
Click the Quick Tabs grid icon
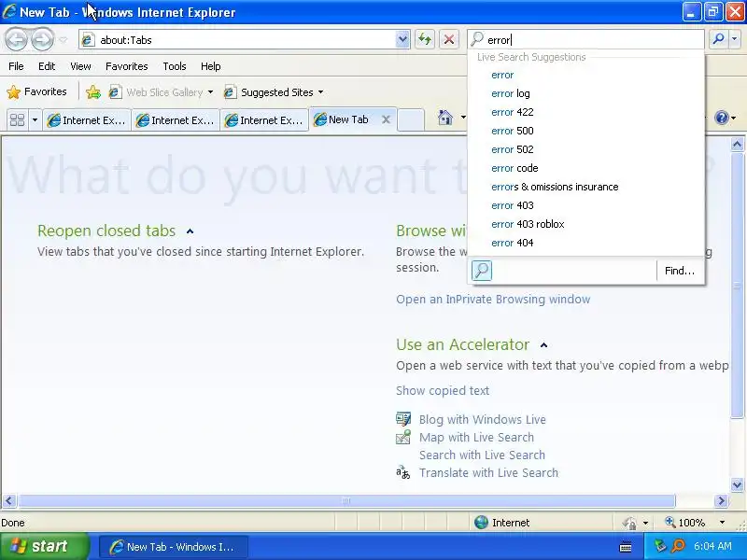(x=17, y=119)
